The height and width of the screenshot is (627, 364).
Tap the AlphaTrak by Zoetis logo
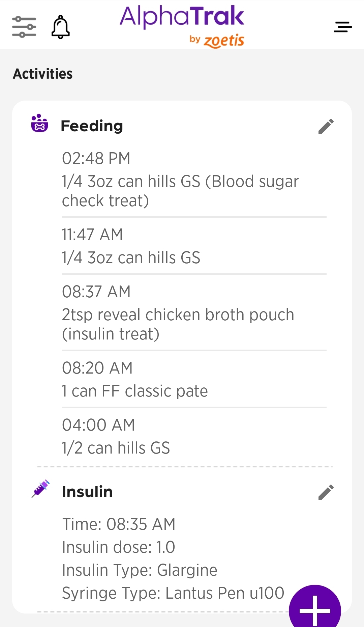(182, 26)
